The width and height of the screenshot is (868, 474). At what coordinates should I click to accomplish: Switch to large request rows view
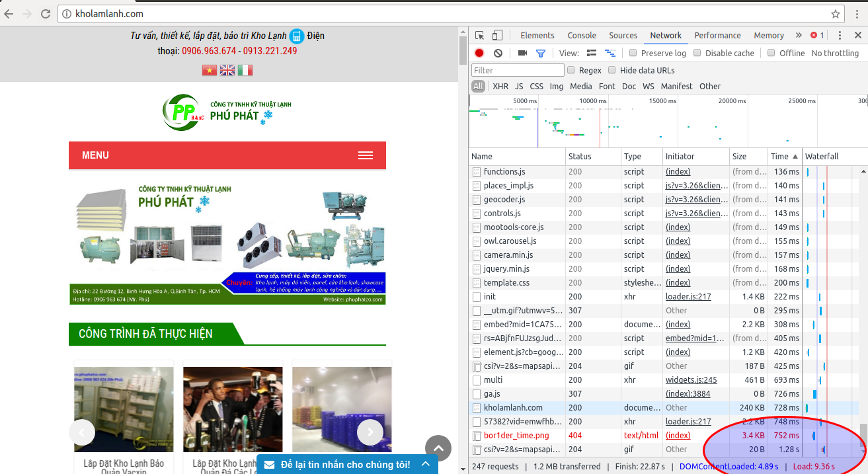[592, 53]
